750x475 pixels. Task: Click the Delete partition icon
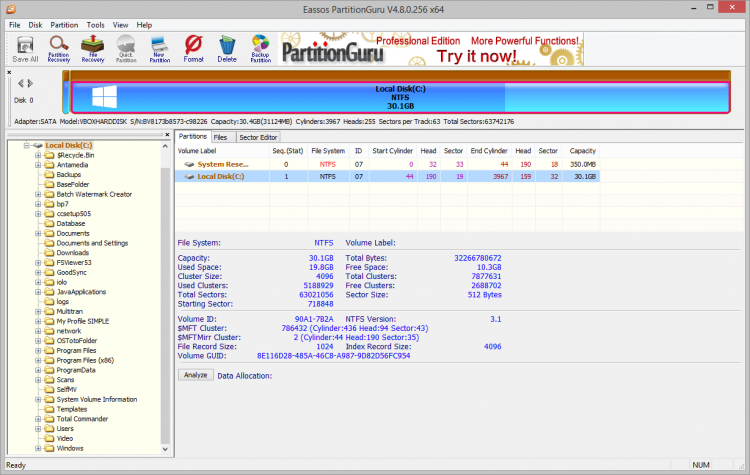pyautogui.click(x=227, y=49)
